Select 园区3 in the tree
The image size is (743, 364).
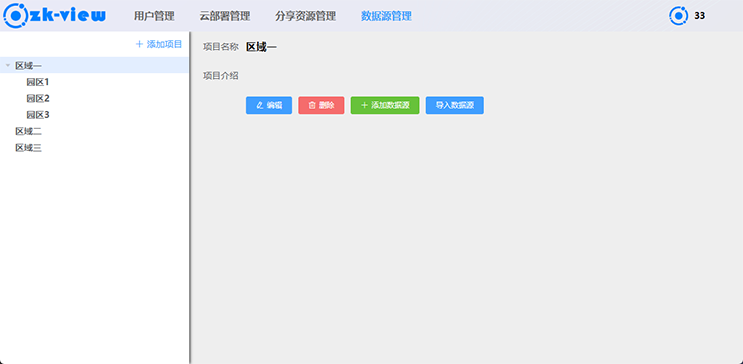(x=37, y=115)
